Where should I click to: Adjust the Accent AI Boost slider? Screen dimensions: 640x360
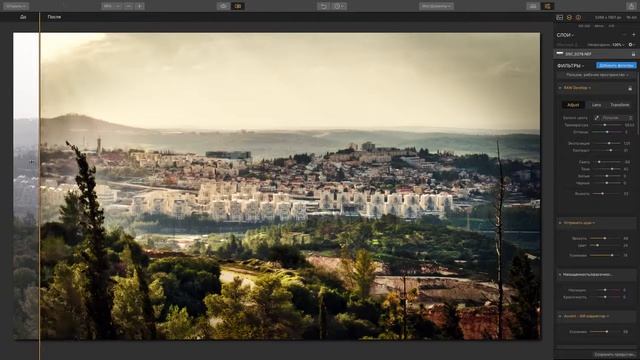[605, 332]
